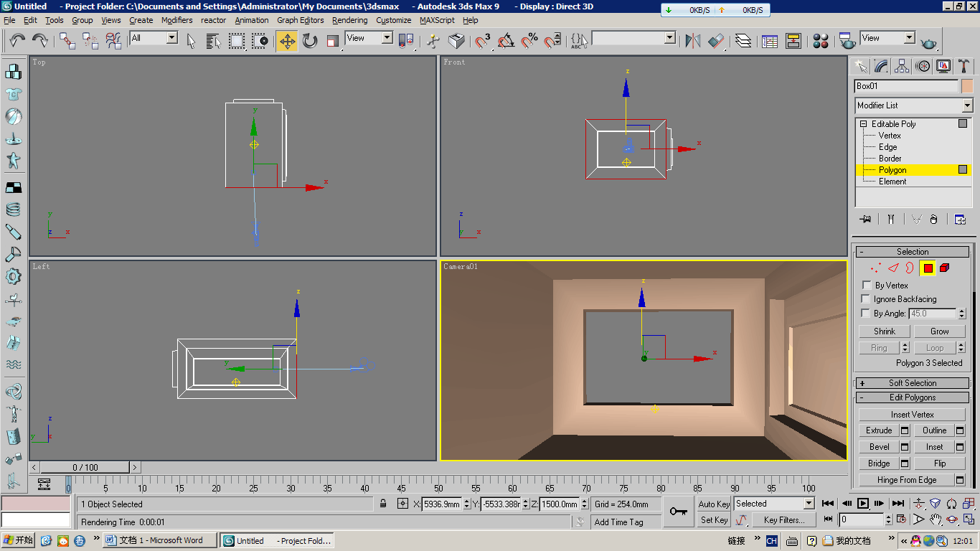Click the Align tool icon
980x551 pixels.
click(x=716, y=40)
